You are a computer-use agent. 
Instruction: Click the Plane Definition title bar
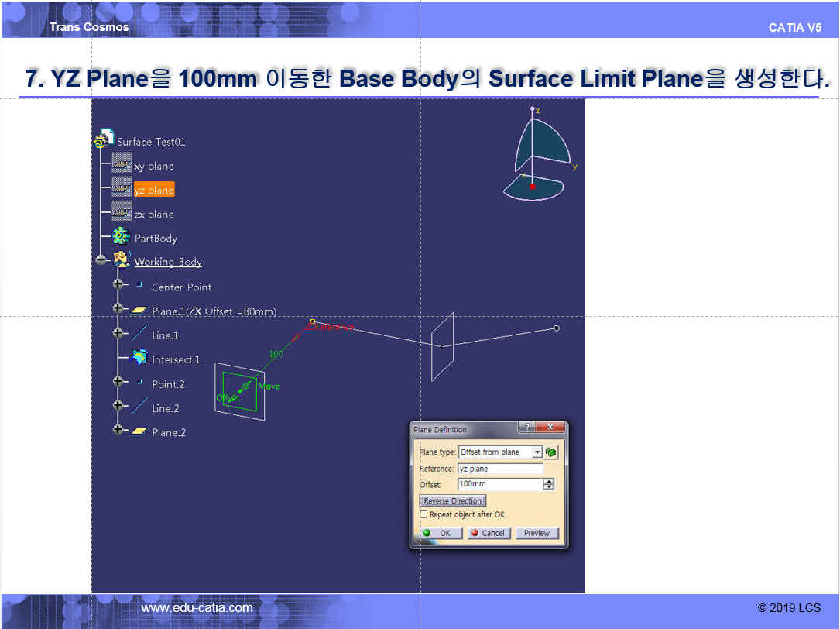(x=464, y=429)
